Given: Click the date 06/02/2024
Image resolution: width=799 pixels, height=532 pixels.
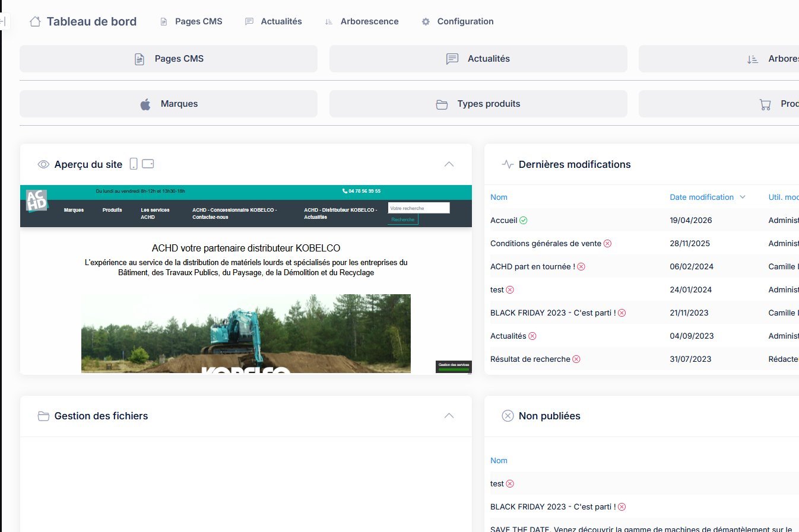Looking at the screenshot, I should point(692,266).
